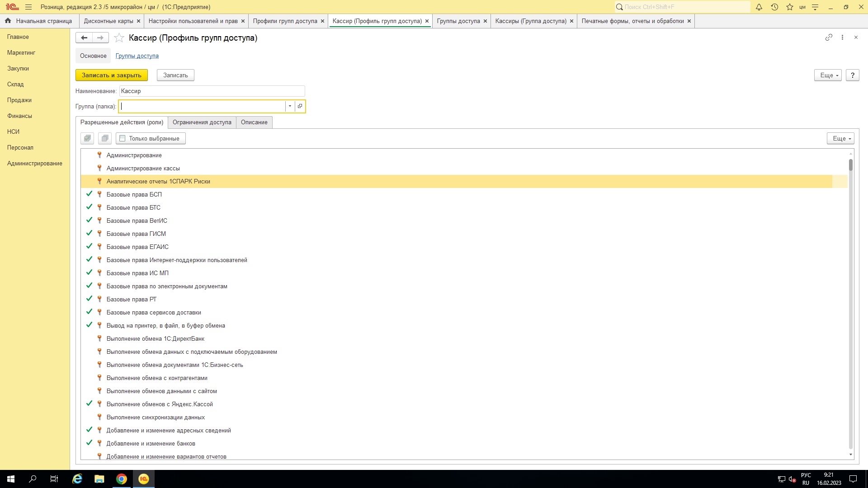Toggle the Только выбранные checkbox button

tap(151, 138)
